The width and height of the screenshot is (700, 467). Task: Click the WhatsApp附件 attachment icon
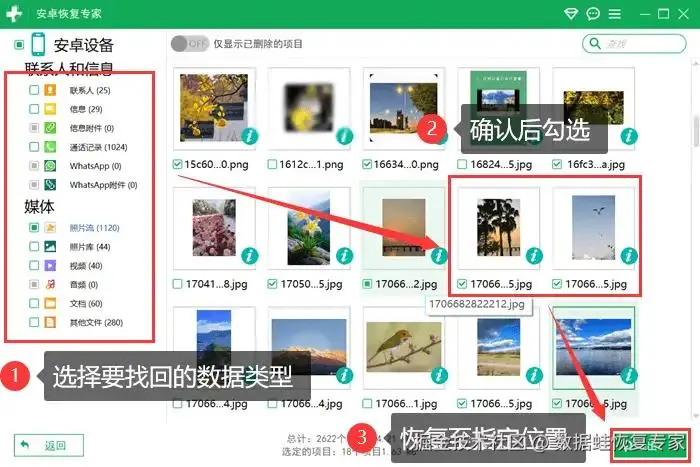(50, 185)
